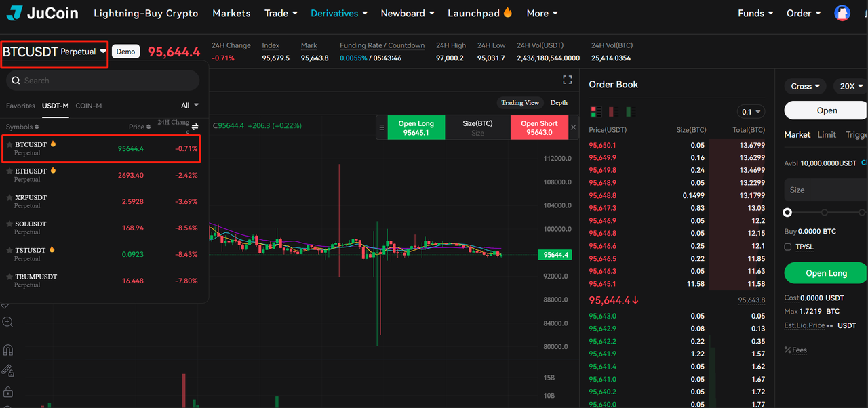Open the Trade dropdown menu

281,13
